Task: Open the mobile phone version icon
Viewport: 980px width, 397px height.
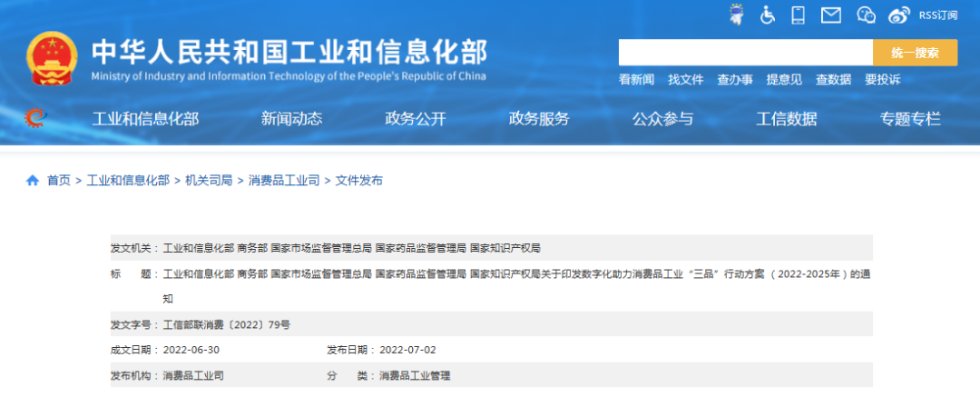Action: click(x=799, y=15)
